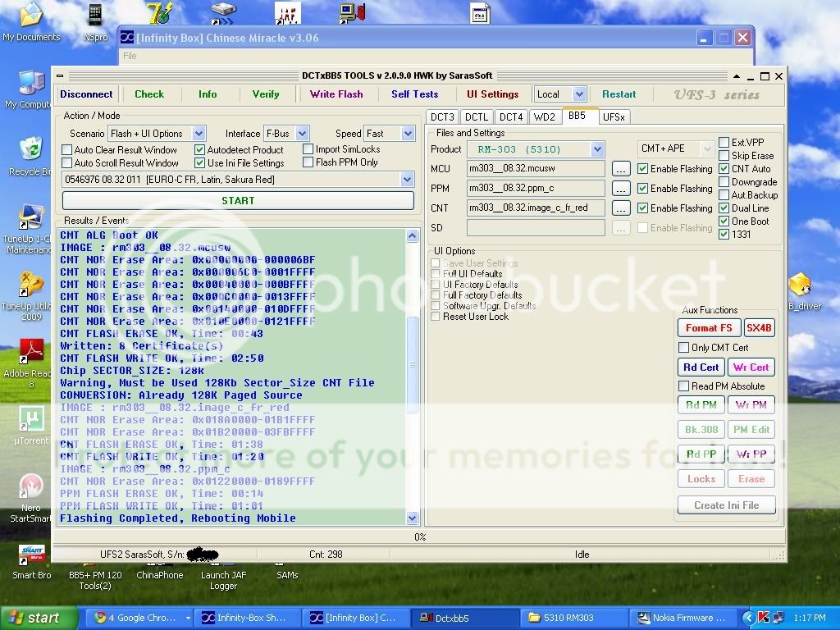Switch to Infinity-Box Sh... taskbar button

(x=248, y=618)
